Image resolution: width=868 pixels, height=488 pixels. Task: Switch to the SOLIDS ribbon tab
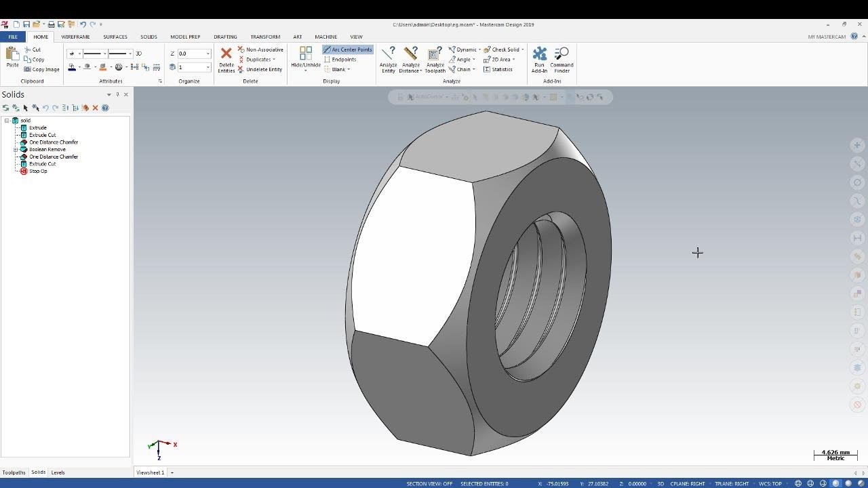149,37
